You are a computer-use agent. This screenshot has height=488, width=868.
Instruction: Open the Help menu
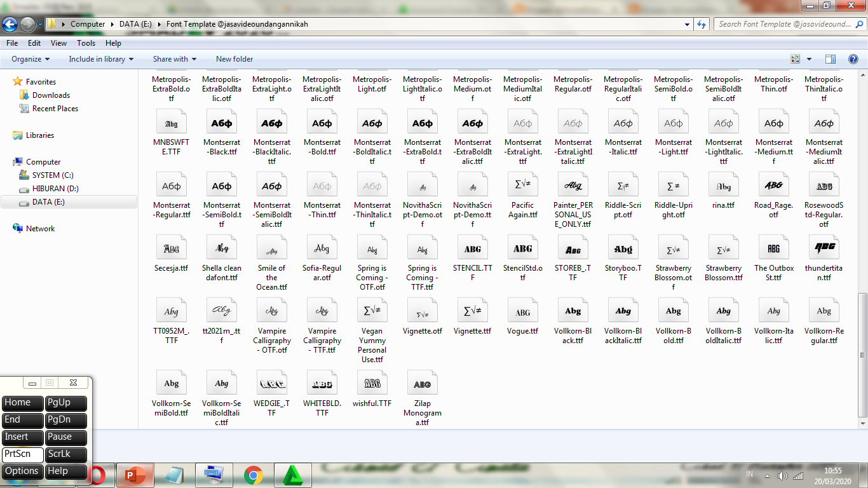(x=113, y=43)
